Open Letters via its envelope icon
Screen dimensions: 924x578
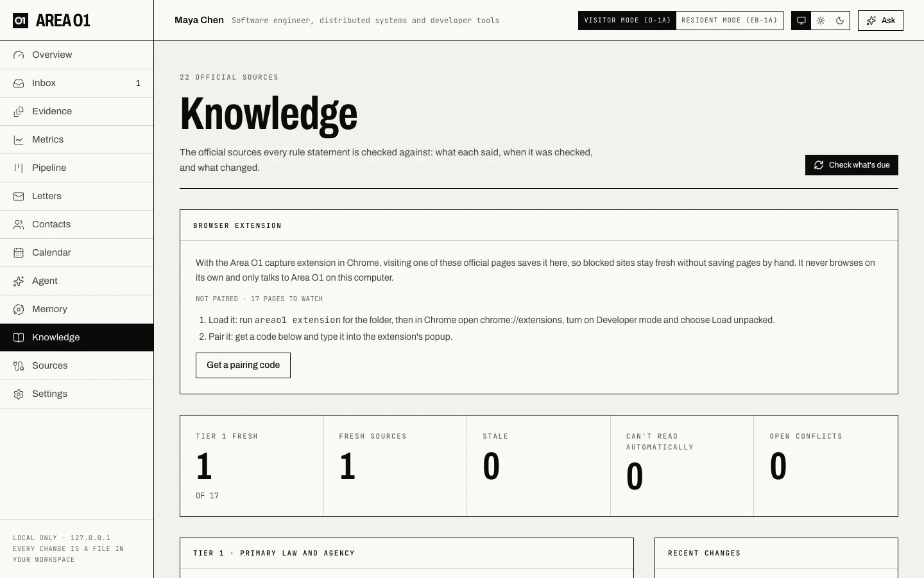(19, 197)
